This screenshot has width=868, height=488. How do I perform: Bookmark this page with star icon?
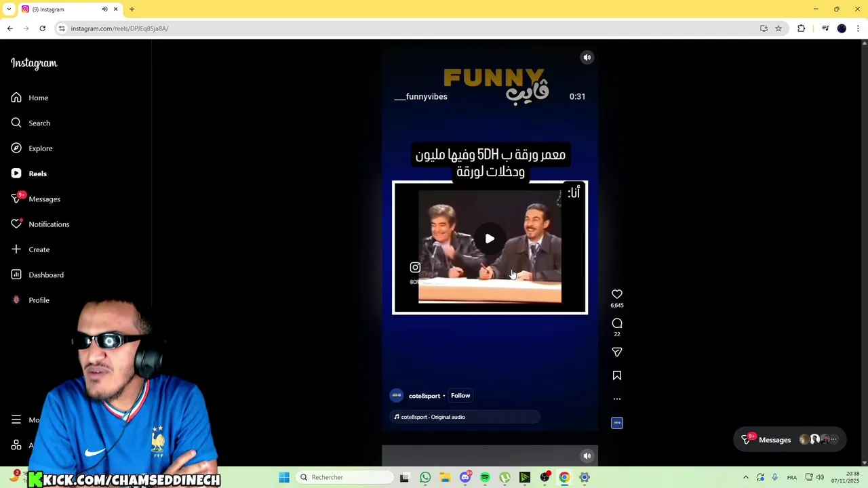click(778, 28)
